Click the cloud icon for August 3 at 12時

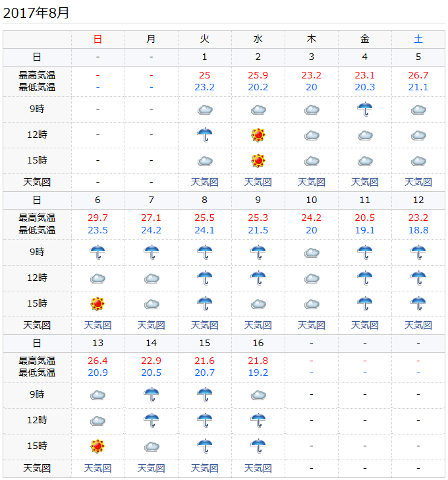312,135
